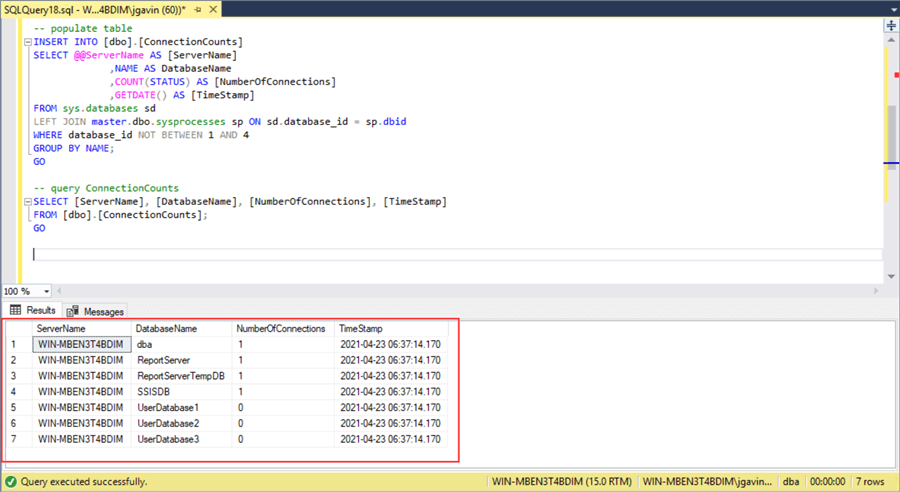Close the SQLQuery18.sql query tab

click(213, 10)
